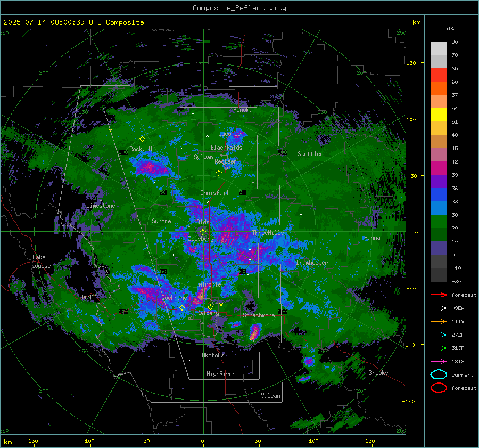Viewport: 479px width, 448px height.
Task: Click the yellow diamond marker above RockyMH
Action: [x=142, y=139]
